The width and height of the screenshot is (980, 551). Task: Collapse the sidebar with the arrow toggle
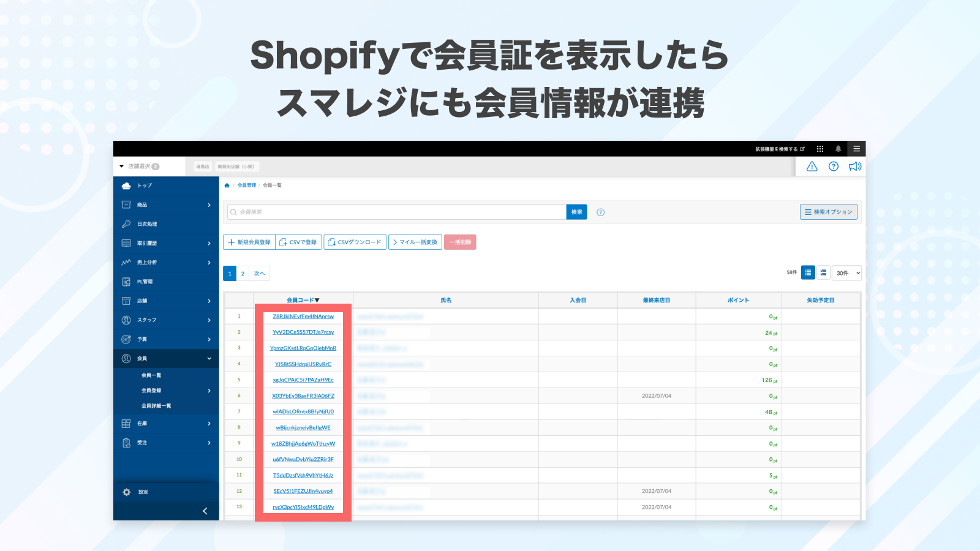tap(205, 511)
